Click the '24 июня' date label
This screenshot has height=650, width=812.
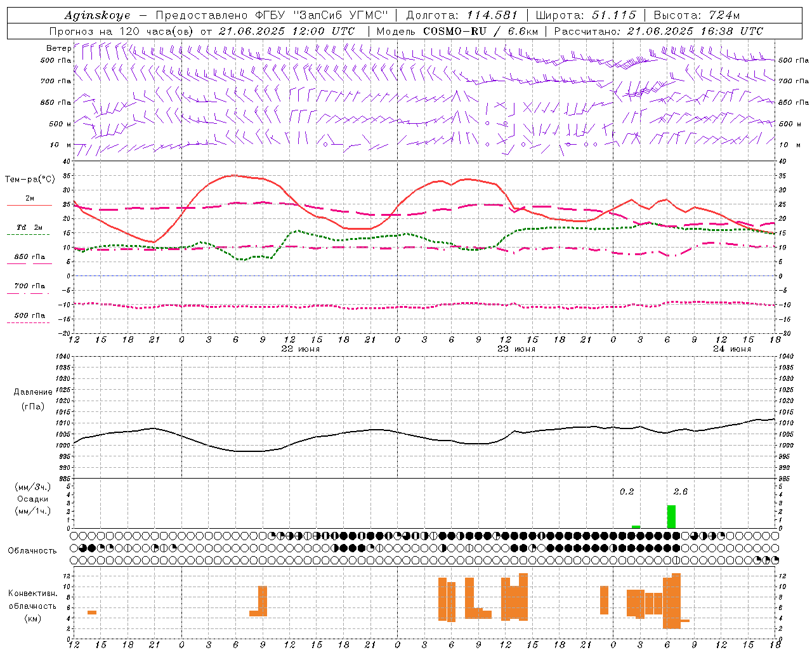click(x=732, y=348)
